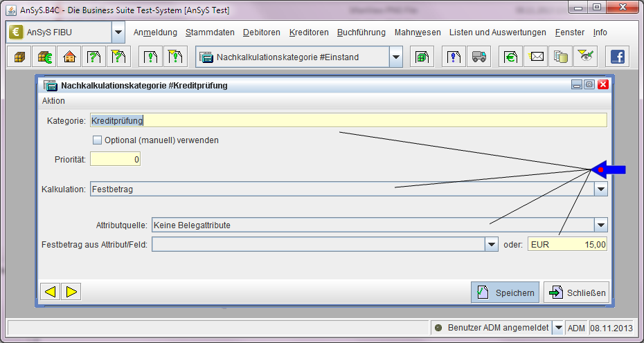The width and height of the screenshot is (644, 343).
Task: Open the Aktion menu in the dialog
Action: pyautogui.click(x=53, y=101)
